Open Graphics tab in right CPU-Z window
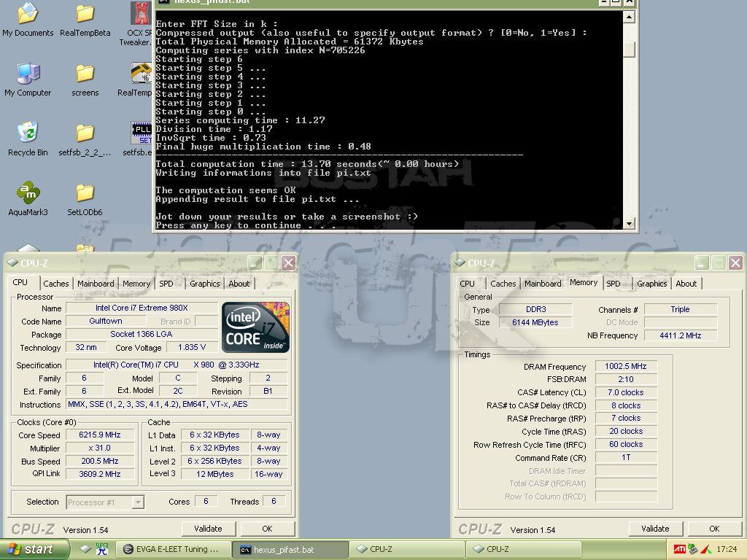This screenshot has height=560, width=747. 651,284
